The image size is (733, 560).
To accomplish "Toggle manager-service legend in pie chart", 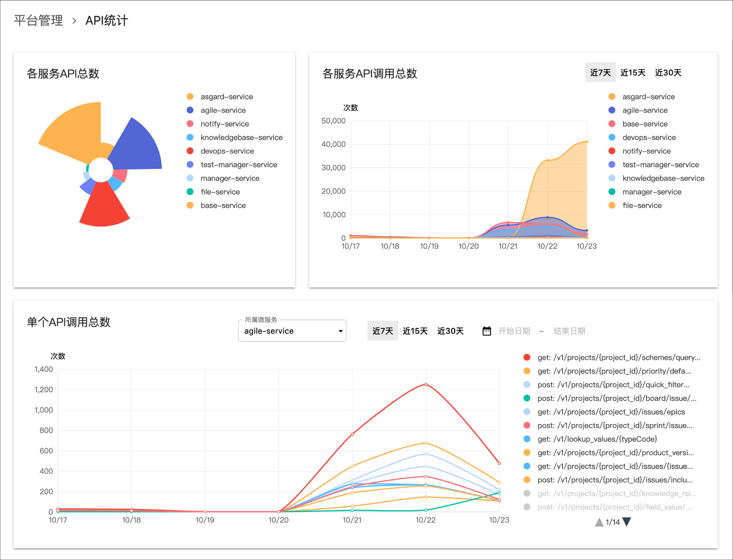I will [223, 178].
